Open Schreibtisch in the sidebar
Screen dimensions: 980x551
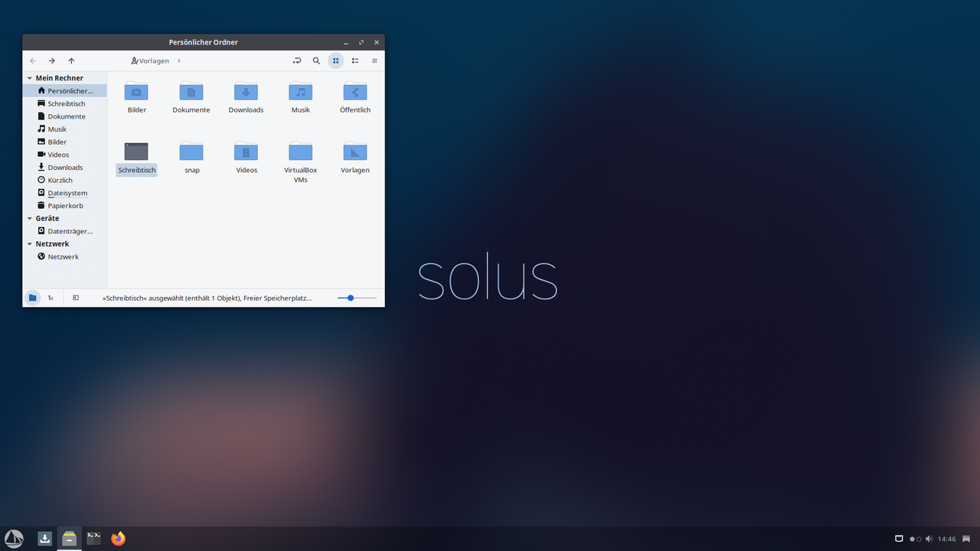(x=65, y=103)
